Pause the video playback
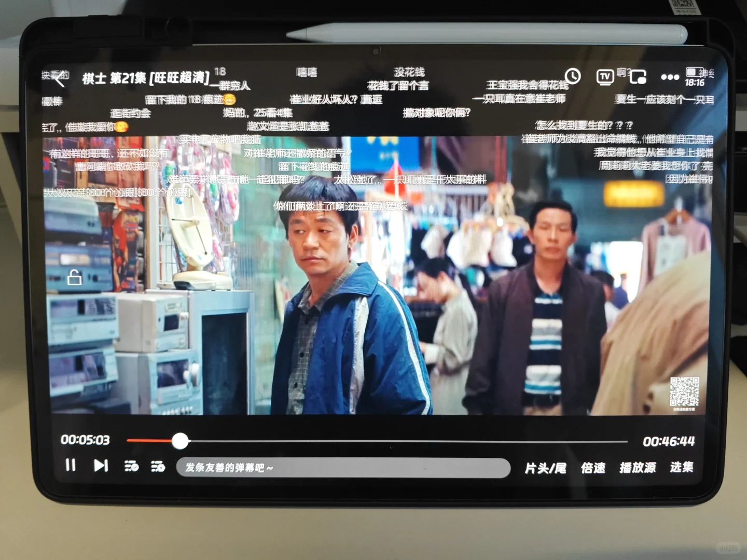747x560 pixels. click(x=71, y=465)
